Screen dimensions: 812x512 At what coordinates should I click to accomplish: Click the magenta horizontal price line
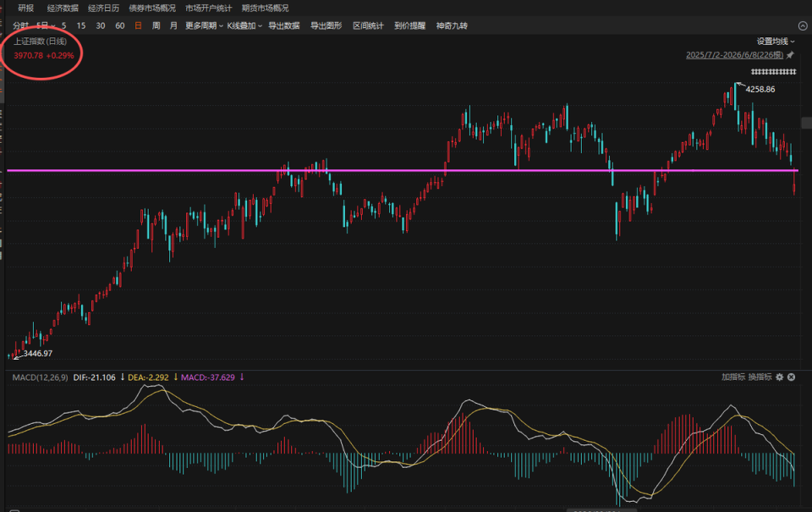click(403, 170)
